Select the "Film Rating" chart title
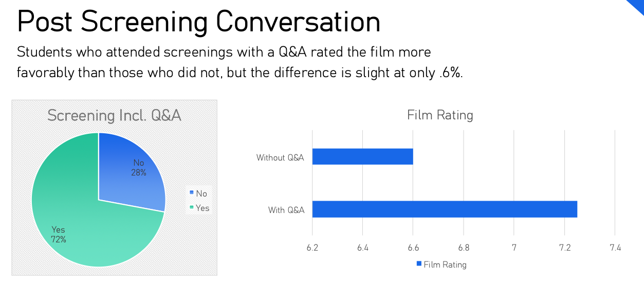The image size is (644, 283). point(440,115)
